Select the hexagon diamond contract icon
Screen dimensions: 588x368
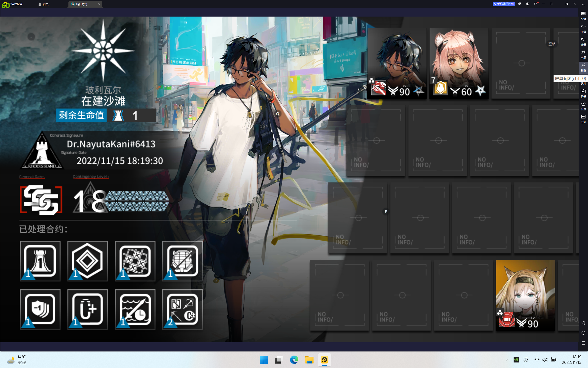(88, 261)
